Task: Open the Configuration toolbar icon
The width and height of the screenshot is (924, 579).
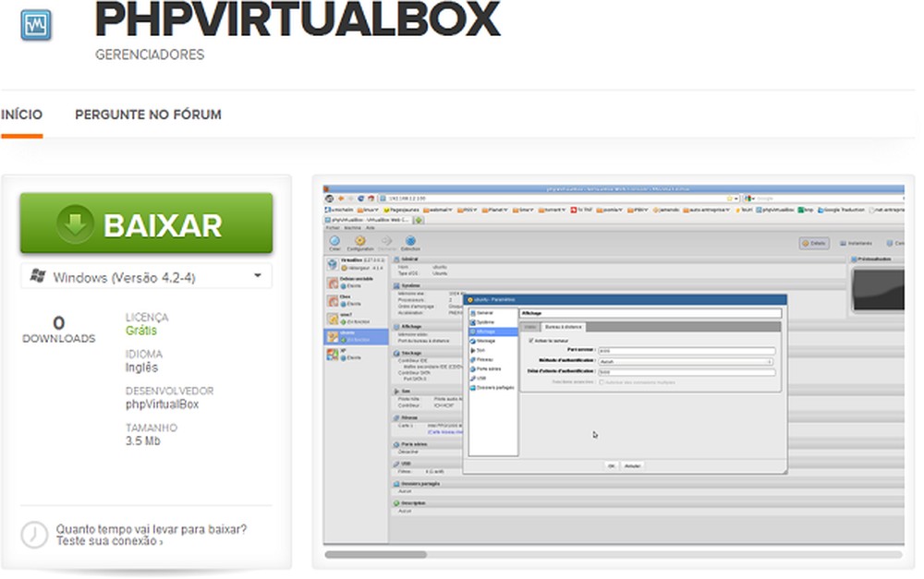Action: point(359,241)
